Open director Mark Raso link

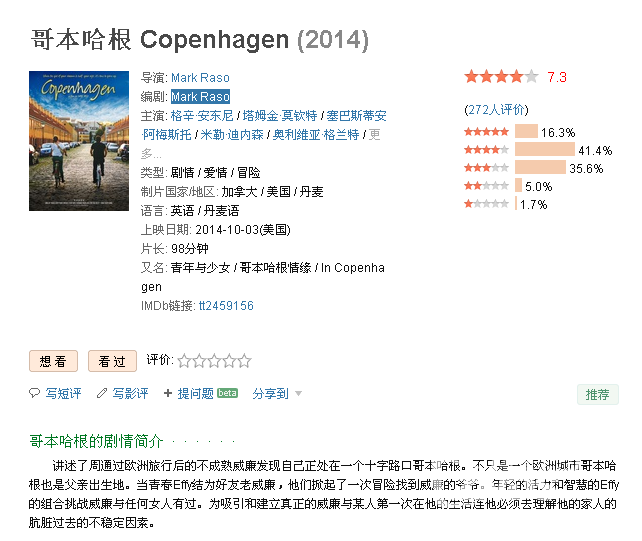tap(200, 77)
